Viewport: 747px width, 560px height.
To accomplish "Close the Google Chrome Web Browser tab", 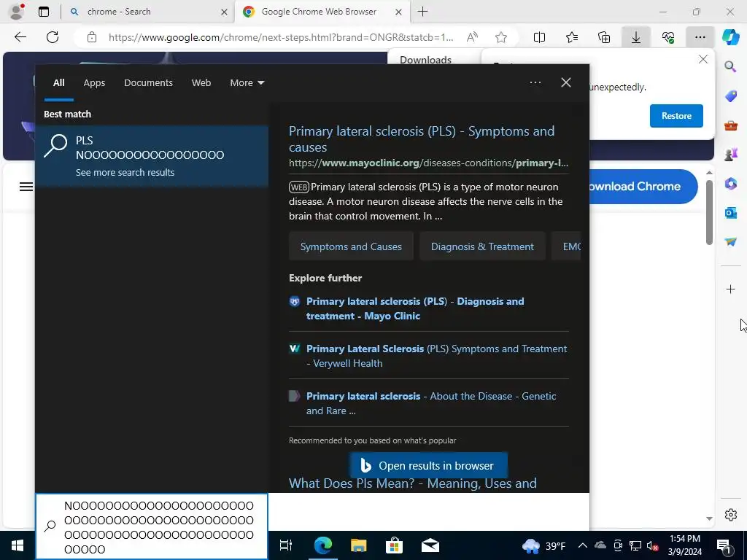I will tap(399, 12).
